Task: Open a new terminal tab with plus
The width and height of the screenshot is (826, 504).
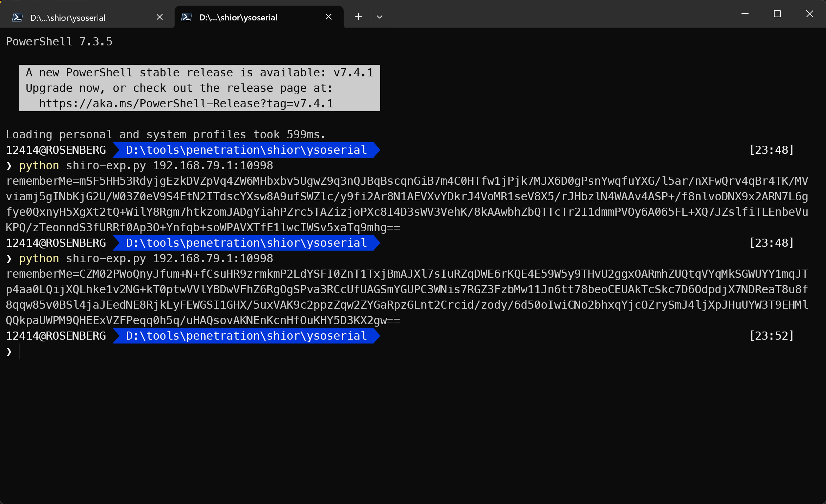Action: point(358,17)
